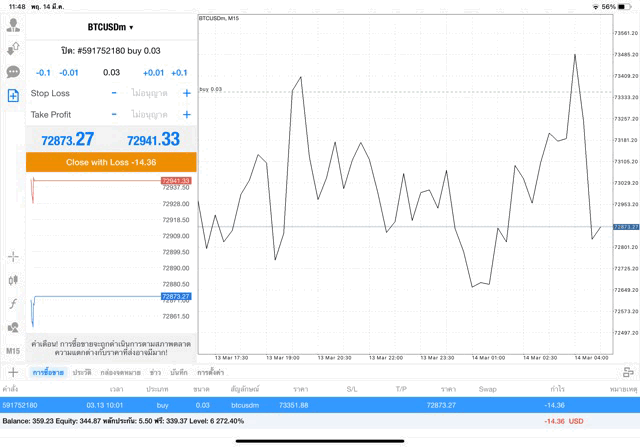This screenshot has height=447, width=640.
Task: Open the accounts profile icon in sidebar
Action: tap(13, 26)
